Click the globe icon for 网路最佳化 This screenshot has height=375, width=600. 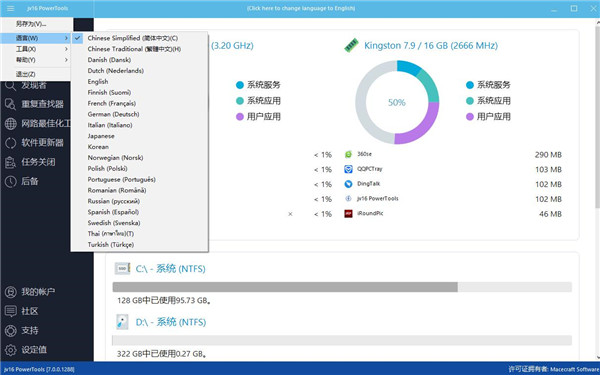(10, 124)
